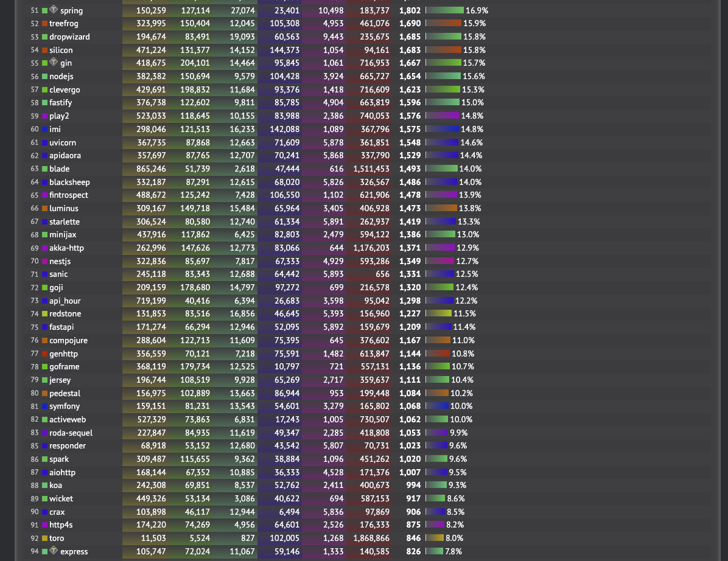The image size is (728, 561).
Task: Select the crax framework name
Action: (57, 512)
